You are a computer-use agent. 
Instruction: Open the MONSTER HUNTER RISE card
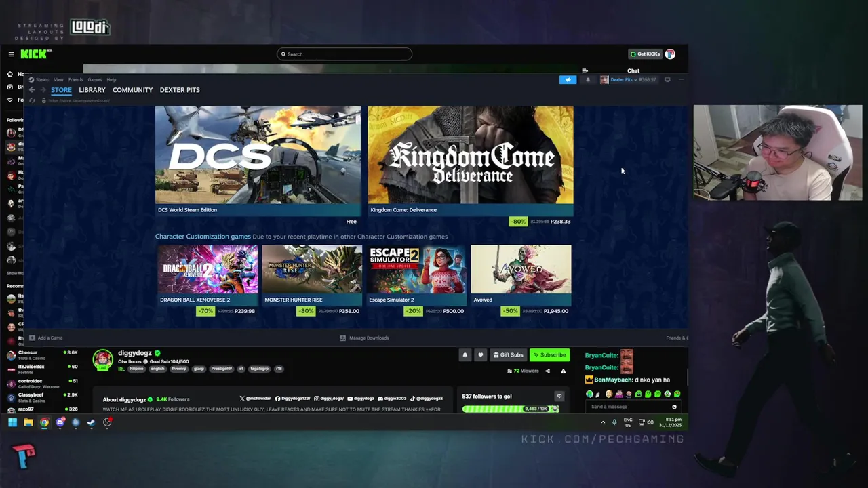tap(312, 274)
